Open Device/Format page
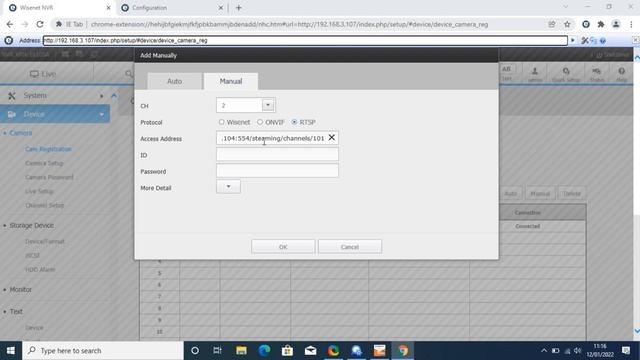The image size is (640, 360). click(x=44, y=241)
